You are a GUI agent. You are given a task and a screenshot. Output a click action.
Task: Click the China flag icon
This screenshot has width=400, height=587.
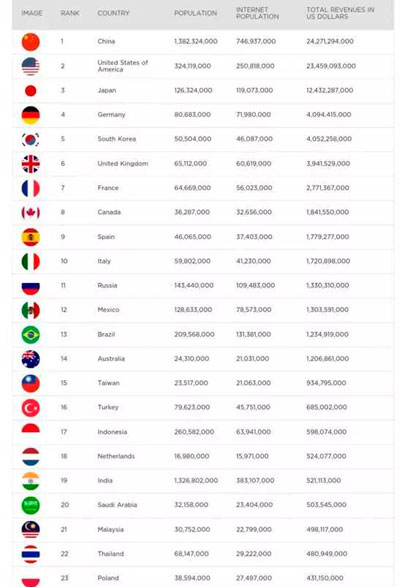pos(30,42)
